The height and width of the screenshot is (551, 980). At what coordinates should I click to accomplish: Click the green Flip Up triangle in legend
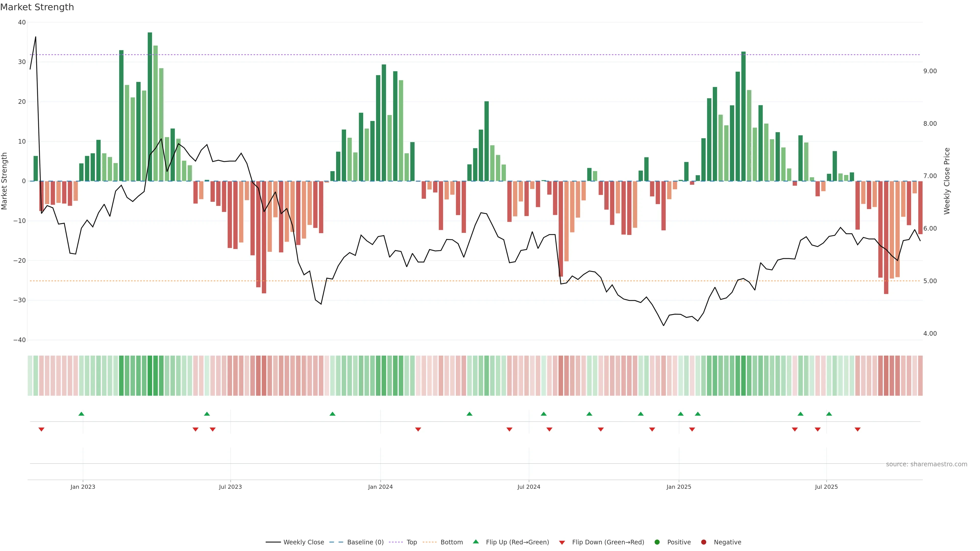475,542
